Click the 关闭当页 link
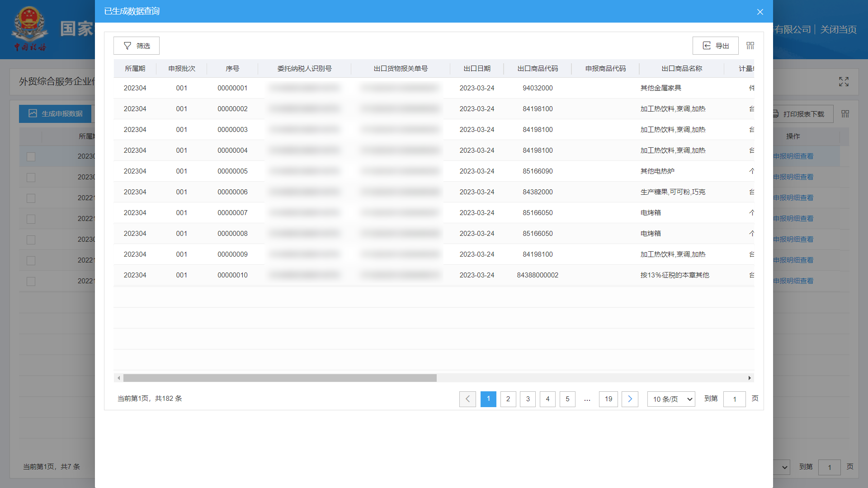This screenshot has height=488, width=868. point(838,30)
